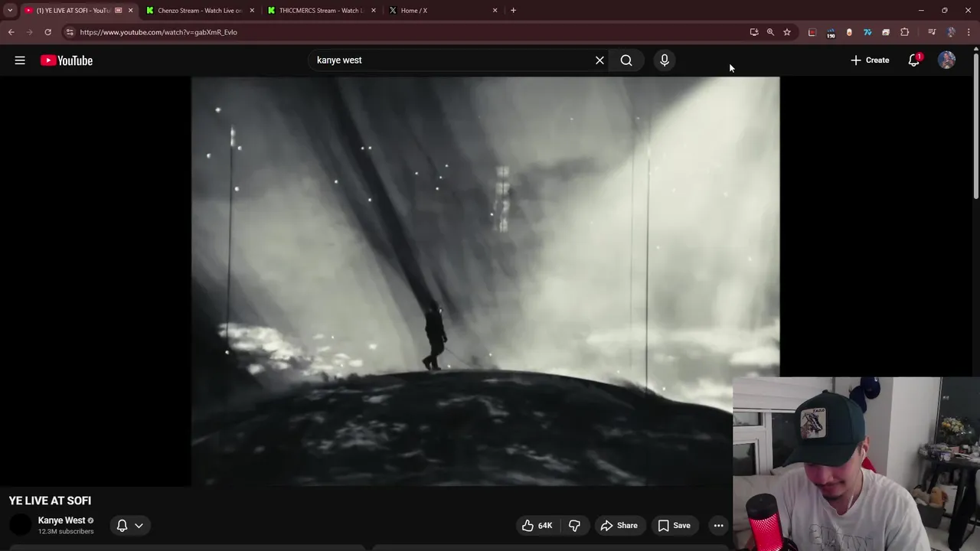Screen dimensions: 980x551
Task: Expand notification preference chevron beside bell
Action: click(139, 526)
